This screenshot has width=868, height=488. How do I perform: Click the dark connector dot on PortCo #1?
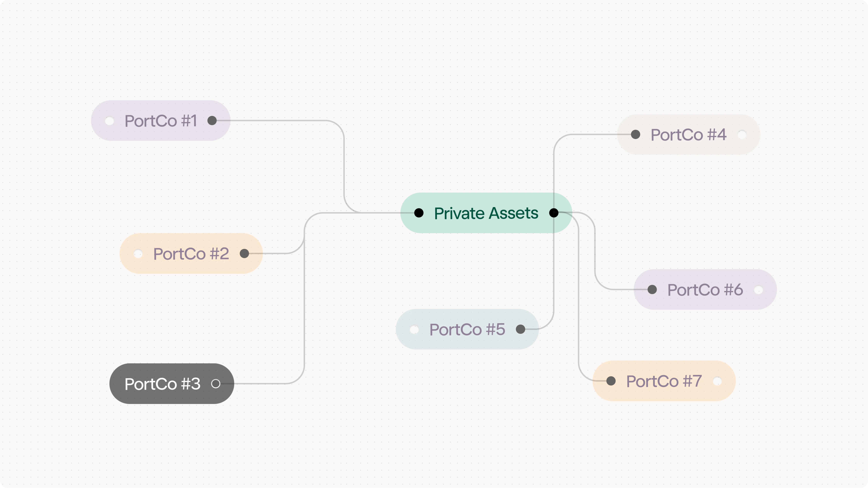[x=212, y=121]
